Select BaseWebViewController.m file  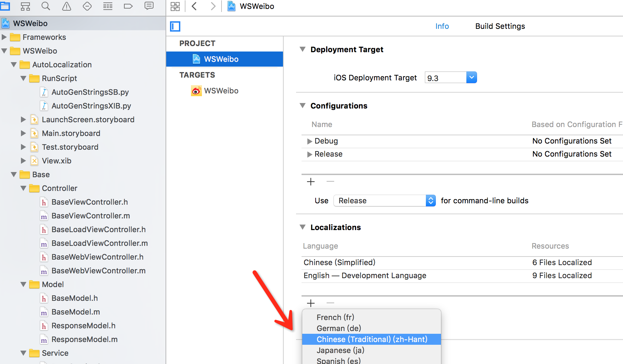coord(99,271)
